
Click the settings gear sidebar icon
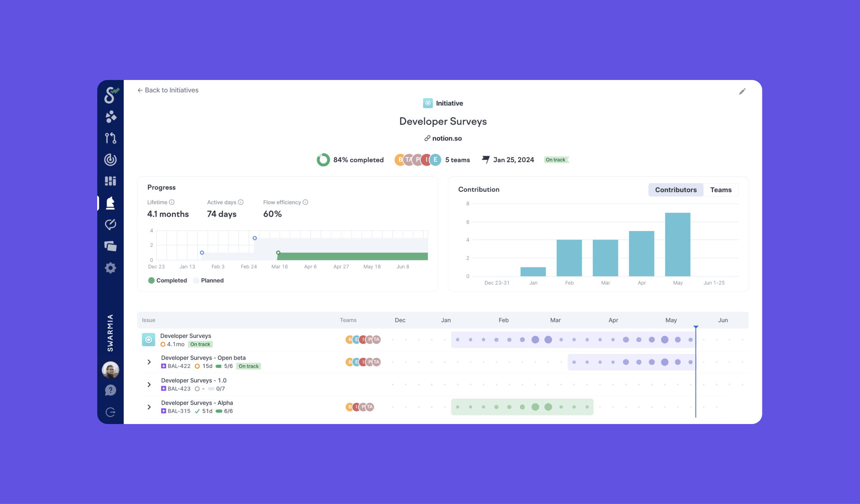click(x=111, y=268)
